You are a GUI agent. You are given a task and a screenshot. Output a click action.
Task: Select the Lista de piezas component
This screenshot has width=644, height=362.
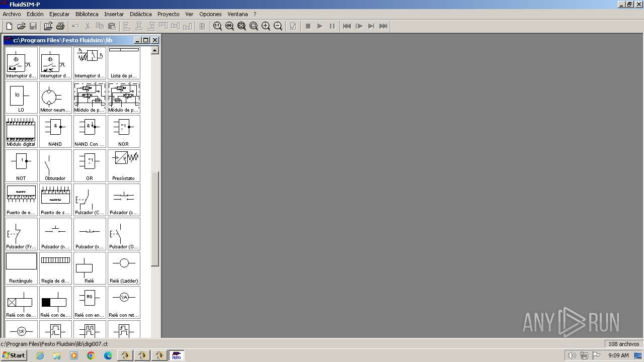124,63
